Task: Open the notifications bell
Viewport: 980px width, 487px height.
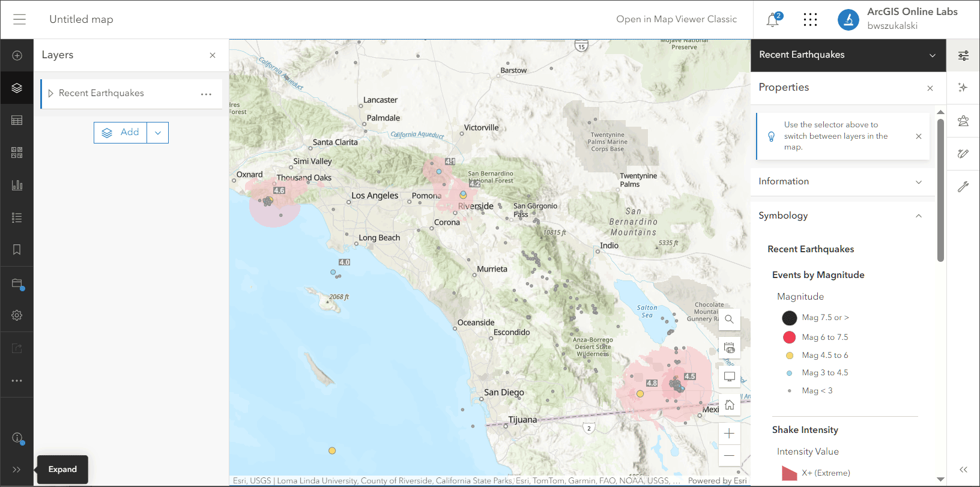Action: point(773,20)
